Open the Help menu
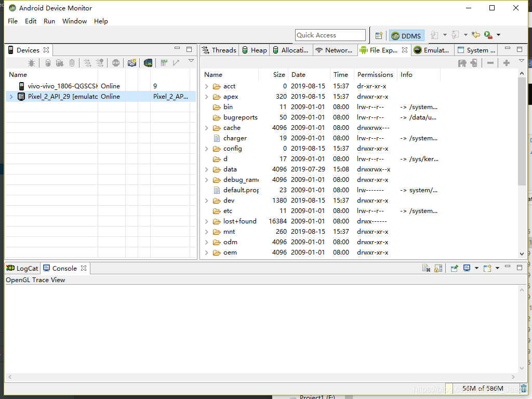 (x=101, y=21)
